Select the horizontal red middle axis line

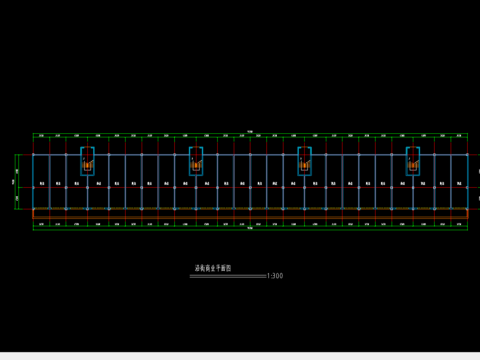[250, 188]
